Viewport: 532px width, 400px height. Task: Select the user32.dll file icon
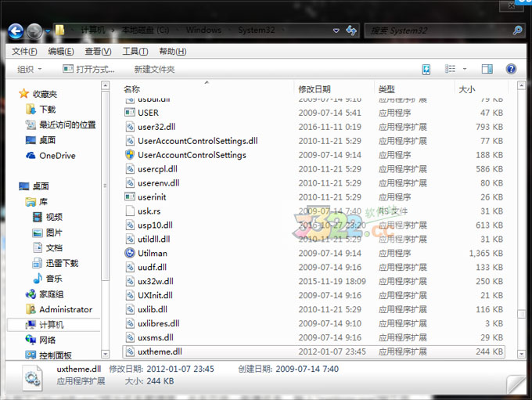pyautogui.click(x=130, y=127)
